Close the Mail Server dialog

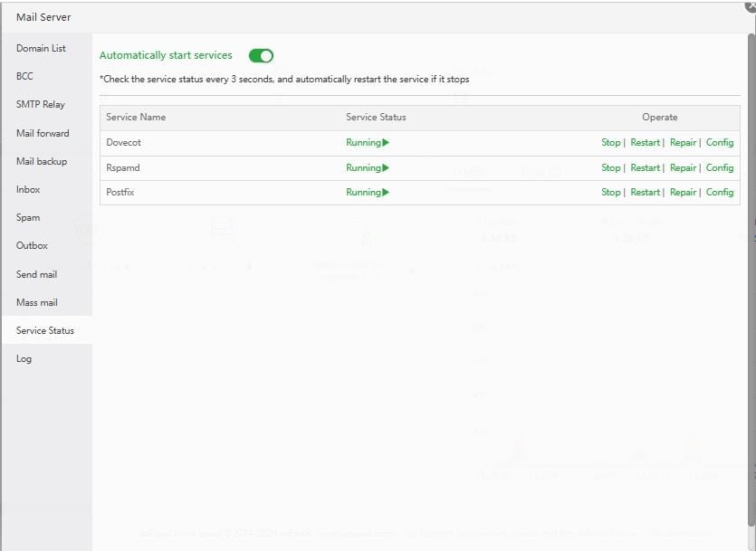coord(751,5)
